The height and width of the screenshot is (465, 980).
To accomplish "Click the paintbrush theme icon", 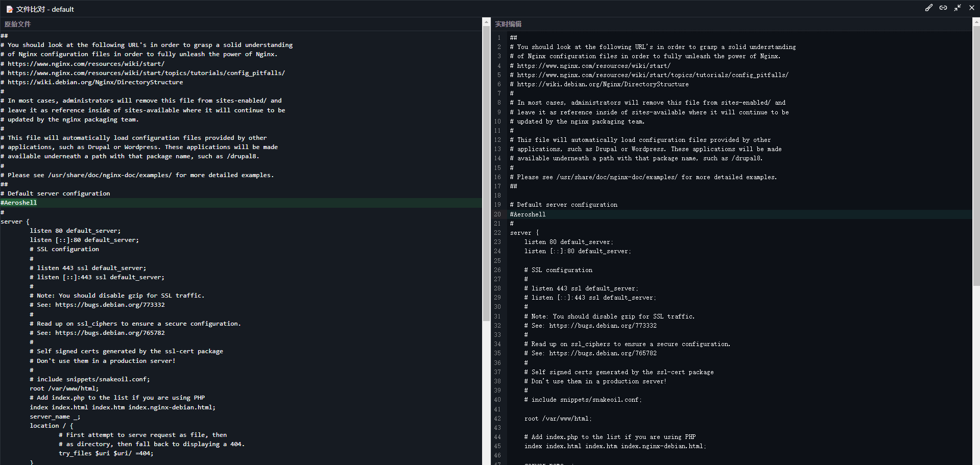I will pyautogui.click(x=929, y=8).
